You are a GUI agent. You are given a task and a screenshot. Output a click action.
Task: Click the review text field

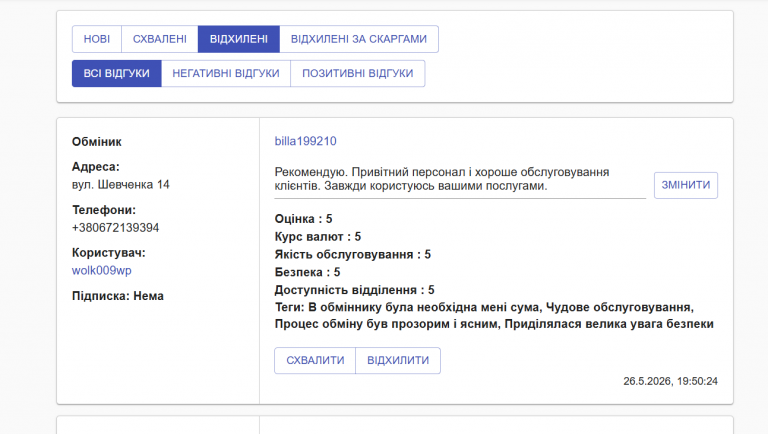[460, 180]
